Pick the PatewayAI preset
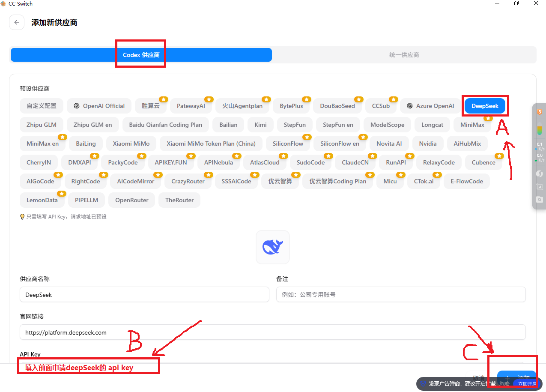 tap(191, 106)
